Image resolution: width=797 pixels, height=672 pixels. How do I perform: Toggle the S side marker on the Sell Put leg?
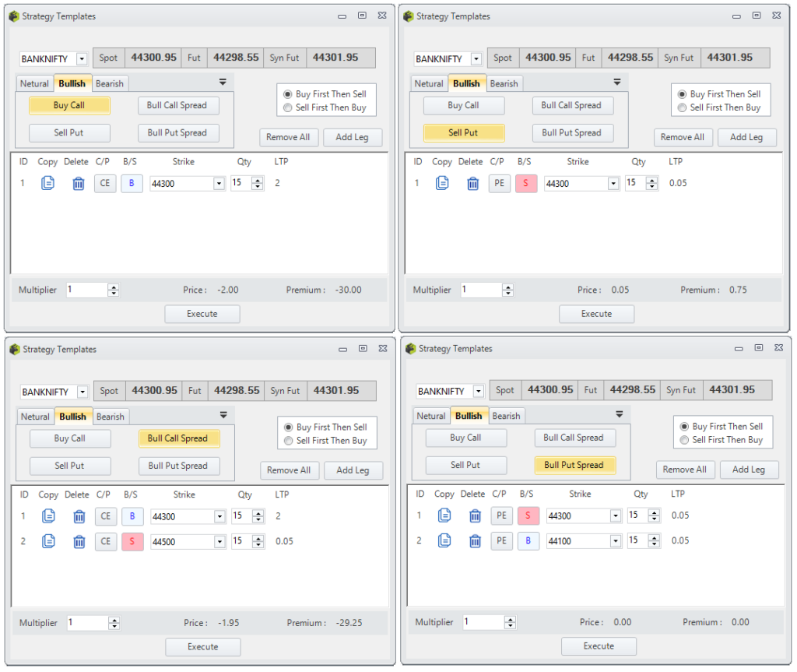click(525, 182)
